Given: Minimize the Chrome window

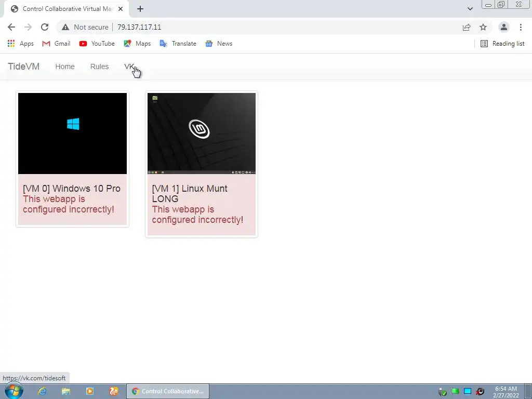Looking at the screenshot, I should [x=488, y=5].
